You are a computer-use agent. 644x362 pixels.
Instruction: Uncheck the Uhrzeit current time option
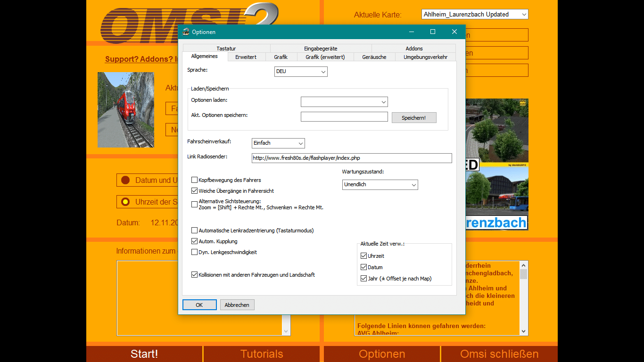pyautogui.click(x=363, y=256)
